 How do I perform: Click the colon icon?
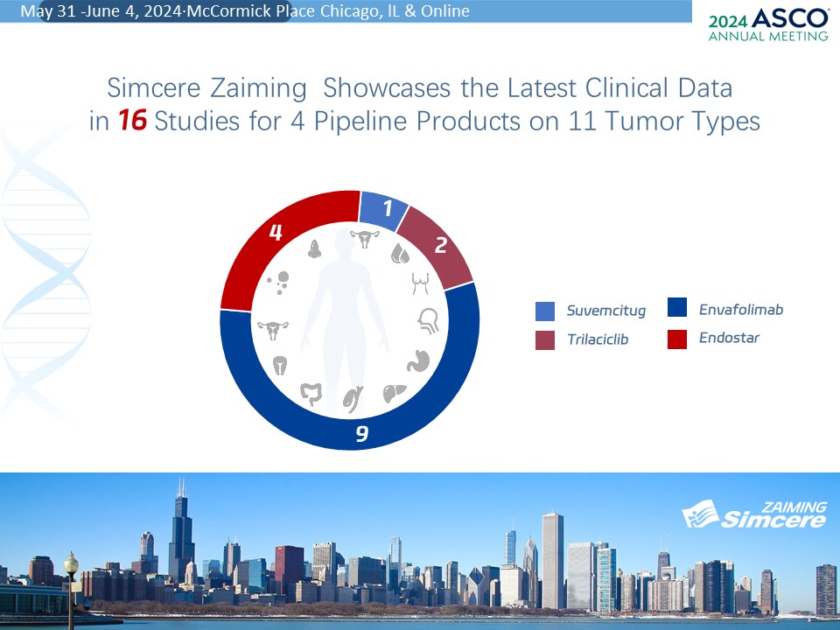tap(311, 395)
